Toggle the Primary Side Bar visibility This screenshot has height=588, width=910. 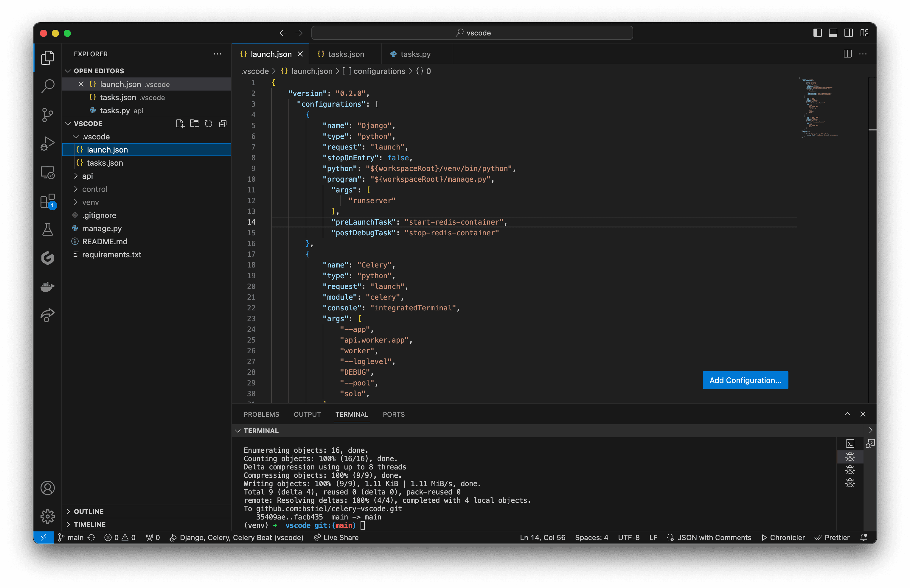pos(817,33)
